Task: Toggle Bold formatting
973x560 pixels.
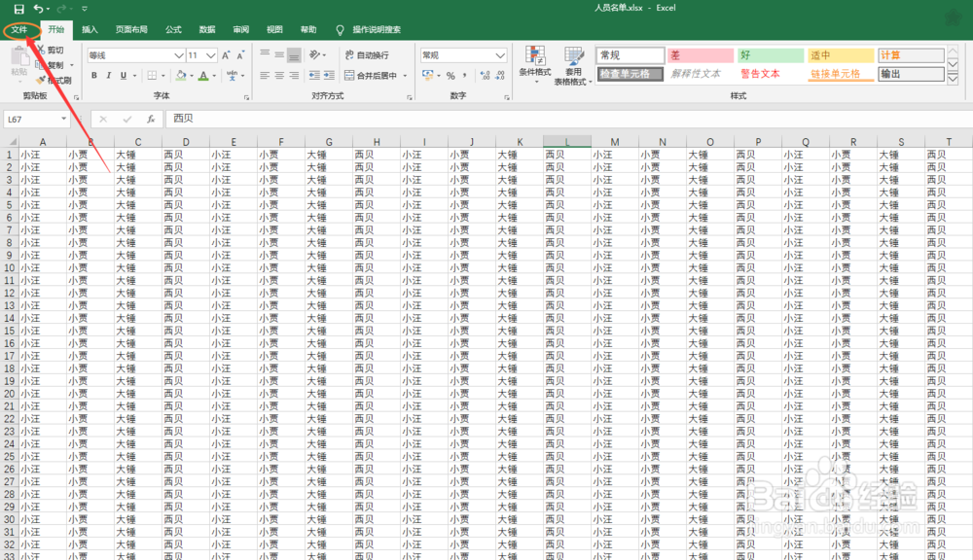Action: (93, 76)
